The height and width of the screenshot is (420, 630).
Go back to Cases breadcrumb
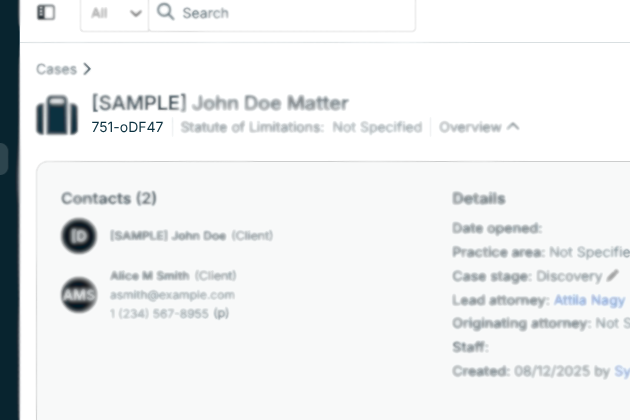(56, 69)
